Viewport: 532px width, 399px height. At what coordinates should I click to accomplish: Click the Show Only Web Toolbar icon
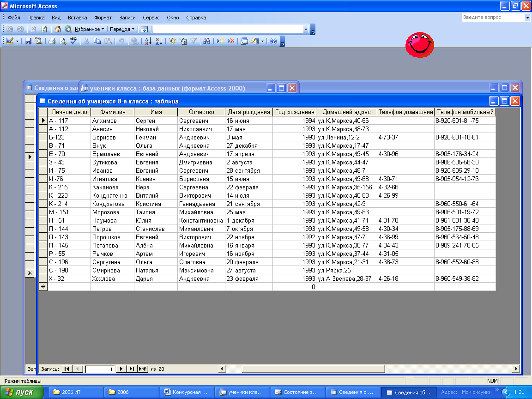tap(144, 29)
